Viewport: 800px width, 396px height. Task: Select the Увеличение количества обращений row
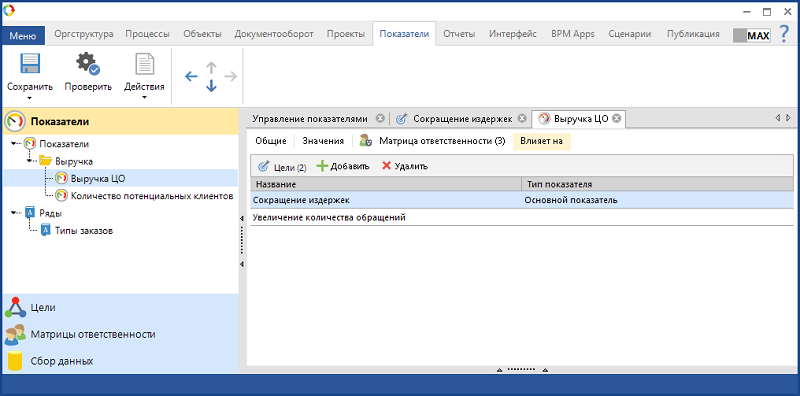point(521,217)
